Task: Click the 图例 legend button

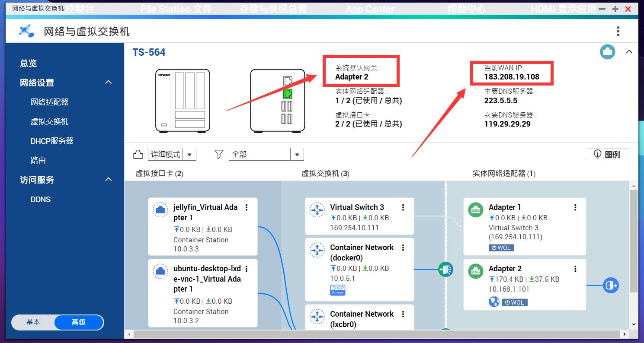Action: [x=607, y=154]
